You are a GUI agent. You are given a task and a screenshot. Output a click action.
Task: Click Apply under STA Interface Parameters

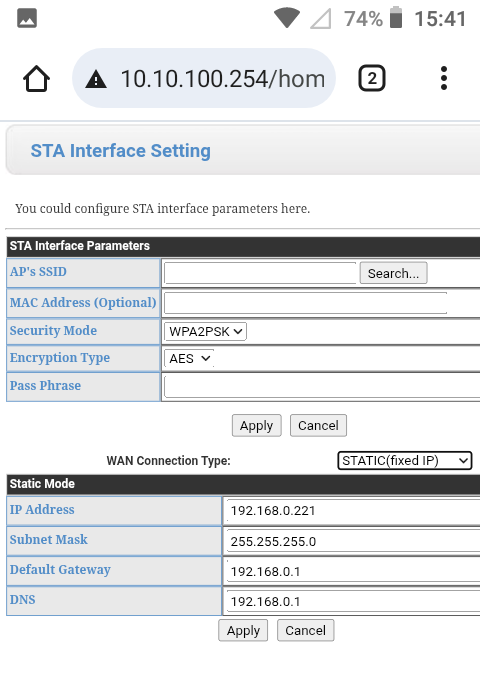tap(256, 426)
